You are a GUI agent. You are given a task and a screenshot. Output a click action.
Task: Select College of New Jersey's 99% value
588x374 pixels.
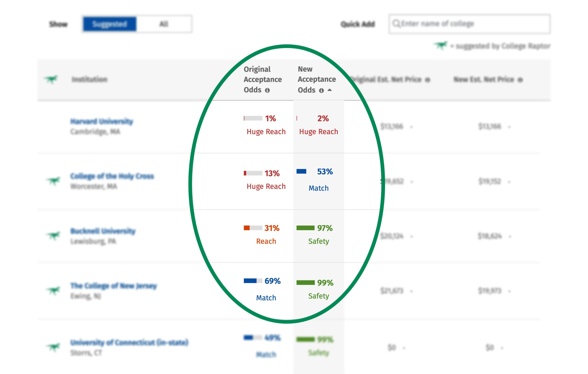325,283
